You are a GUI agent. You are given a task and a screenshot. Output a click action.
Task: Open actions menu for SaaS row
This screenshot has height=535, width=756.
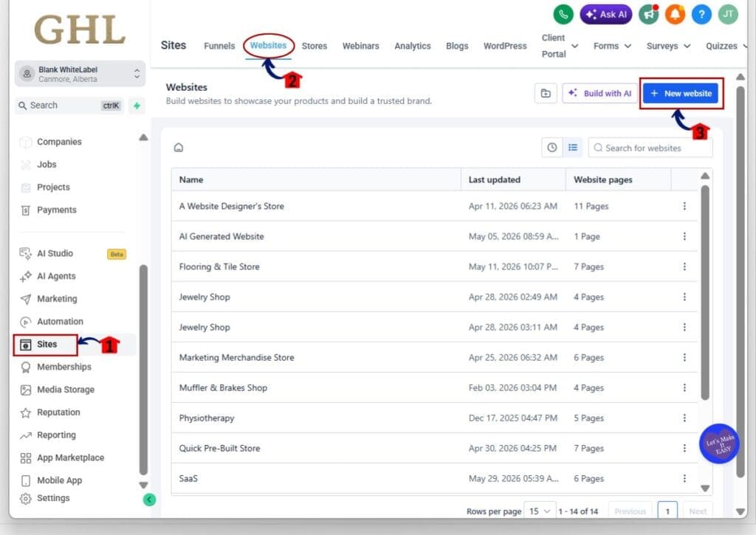[684, 479]
